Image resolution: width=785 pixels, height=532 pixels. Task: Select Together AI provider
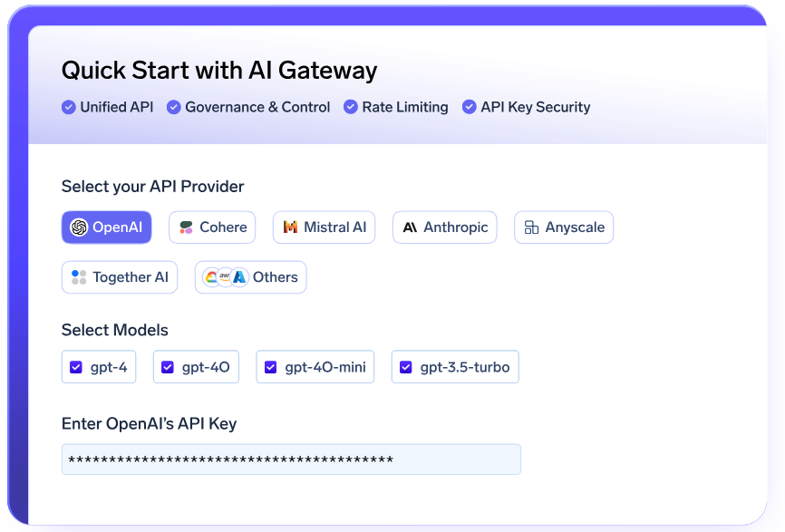tap(120, 277)
